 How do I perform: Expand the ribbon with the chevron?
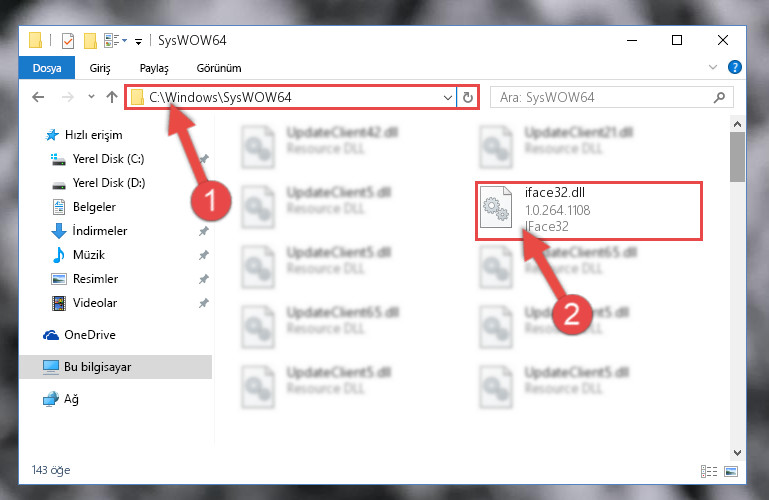pos(713,67)
